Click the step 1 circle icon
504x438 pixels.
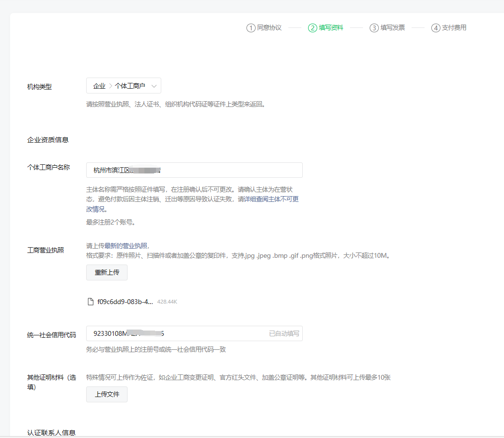coord(251,28)
